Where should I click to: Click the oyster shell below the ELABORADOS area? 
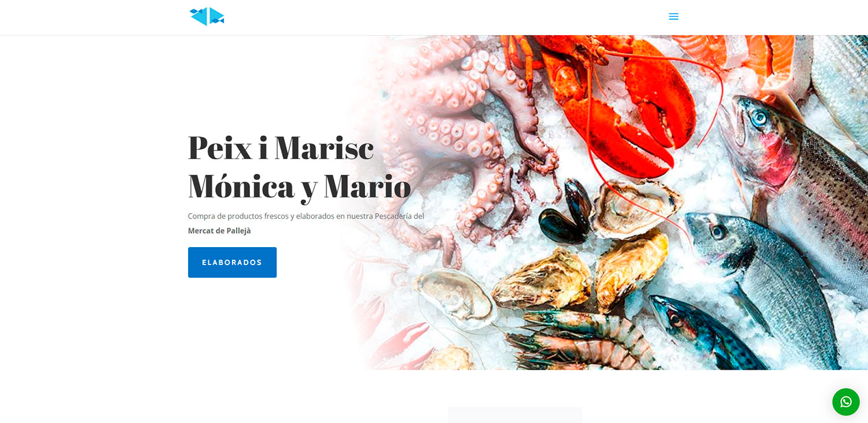pyautogui.click(x=454, y=298)
